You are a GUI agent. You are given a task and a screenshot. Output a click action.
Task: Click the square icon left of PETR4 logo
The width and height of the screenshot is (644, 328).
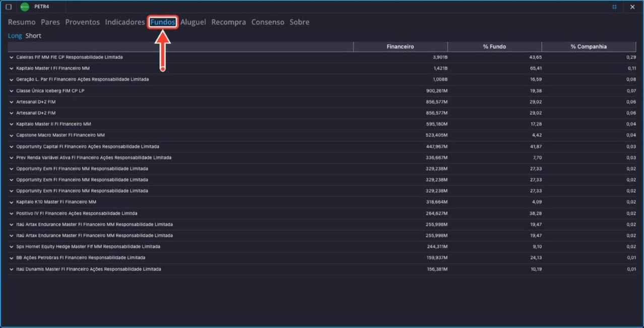coord(8,7)
